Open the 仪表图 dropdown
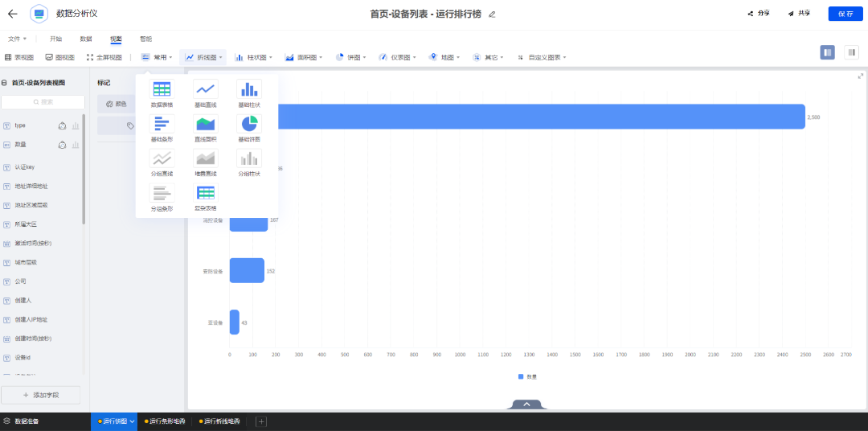Screen dimensions: 868x431 [x=397, y=57]
